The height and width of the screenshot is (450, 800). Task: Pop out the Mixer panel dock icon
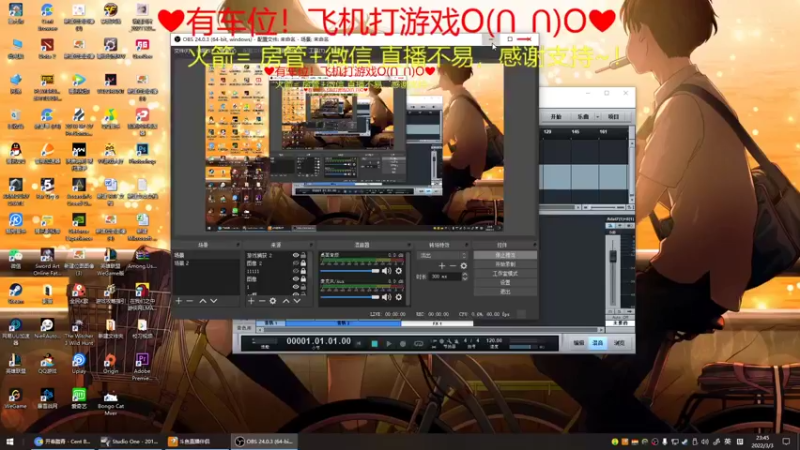coord(409,245)
